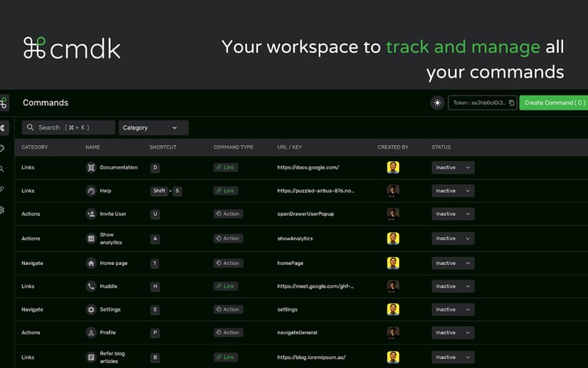Open status dropdown for Huddle row
Screen dimensions: 588x368
pyautogui.click(x=453, y=286)
